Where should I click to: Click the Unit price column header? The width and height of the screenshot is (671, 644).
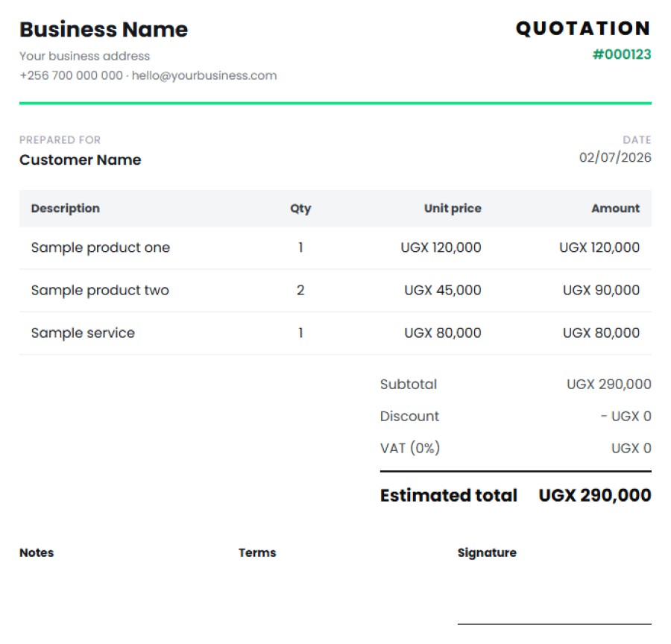[x=453, y=209]
